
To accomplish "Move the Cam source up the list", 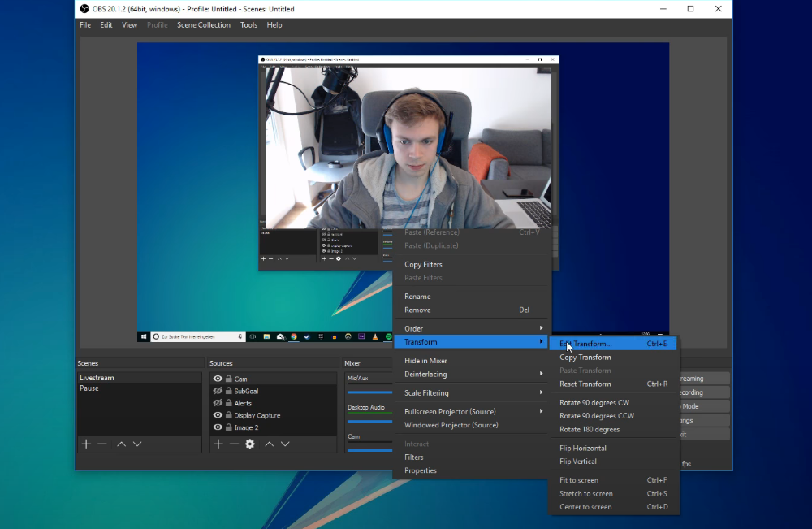I will [x=269, y=444].
